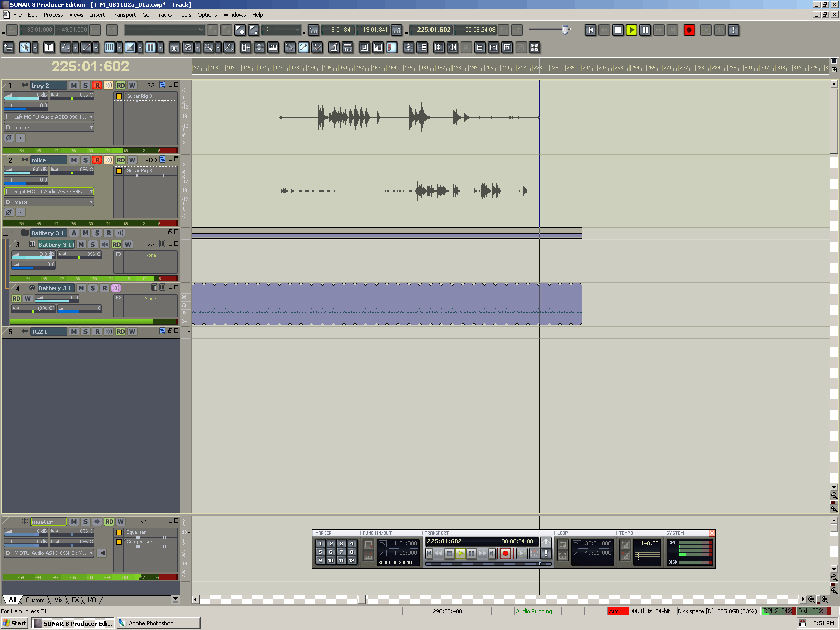This screenshot has height=630, width=840.
Task: Click Record in the top transport toolbar
Action: point(689,30)
